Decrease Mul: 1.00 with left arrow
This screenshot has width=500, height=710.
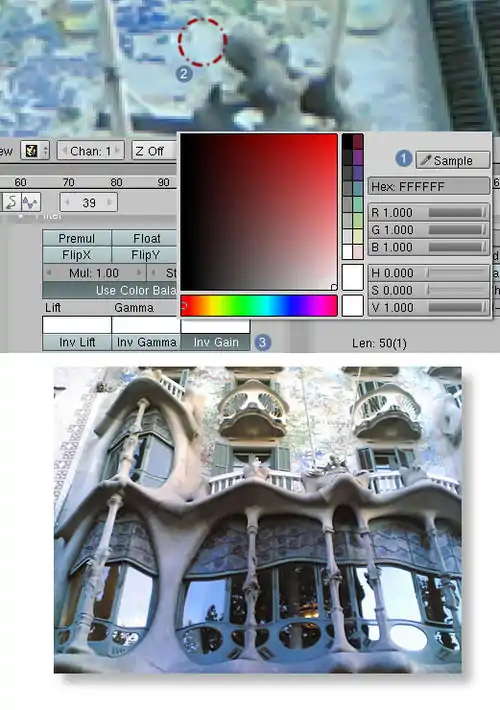pyautogui.click(x=49, y=273)
